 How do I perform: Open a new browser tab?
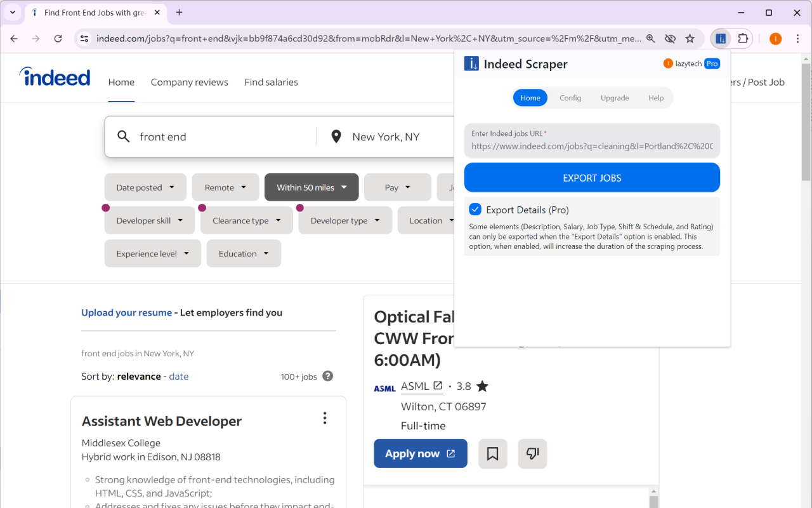179,13
